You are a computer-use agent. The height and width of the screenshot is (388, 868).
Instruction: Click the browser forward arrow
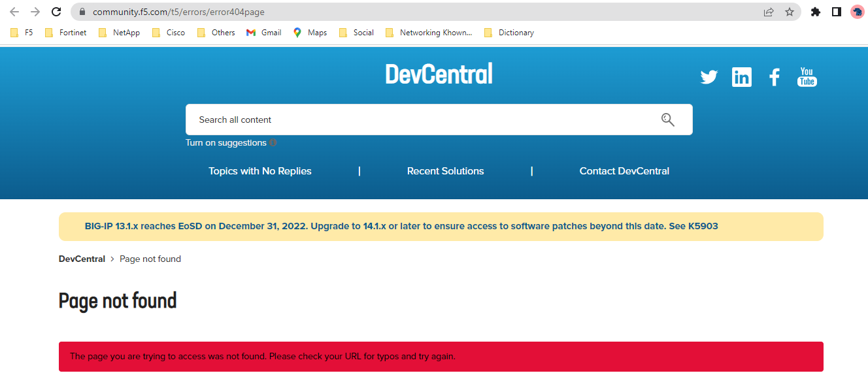coord(35,12)
